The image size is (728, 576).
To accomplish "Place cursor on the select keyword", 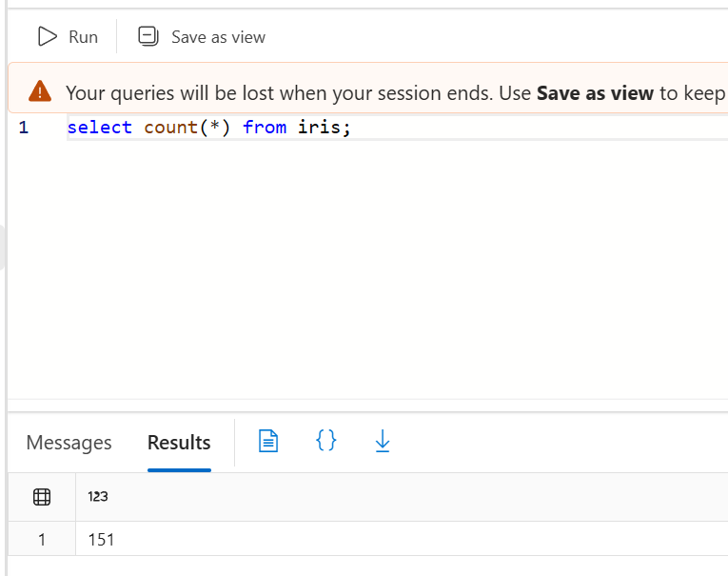I will click(x=99, y=128).
